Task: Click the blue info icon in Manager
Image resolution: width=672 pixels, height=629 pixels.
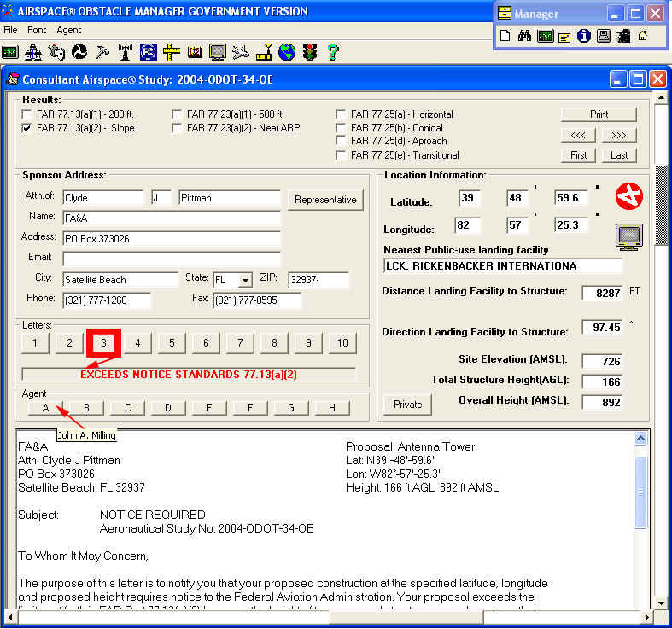Action: coord(584,36)
